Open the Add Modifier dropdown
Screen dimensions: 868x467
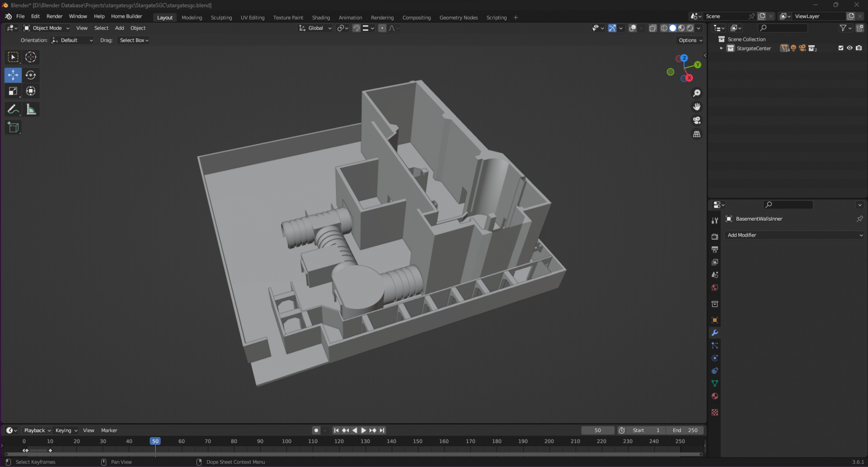[x=794, y=235]
